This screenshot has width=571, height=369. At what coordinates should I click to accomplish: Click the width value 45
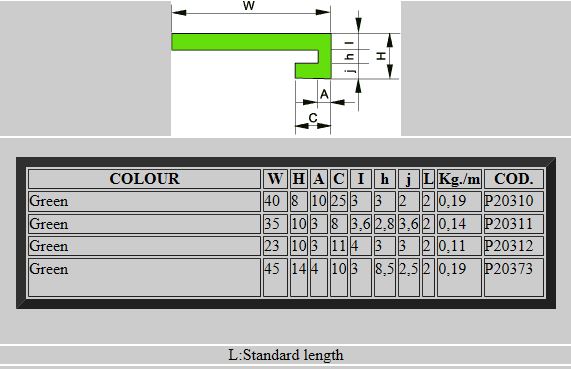click(x=272, y=269)
